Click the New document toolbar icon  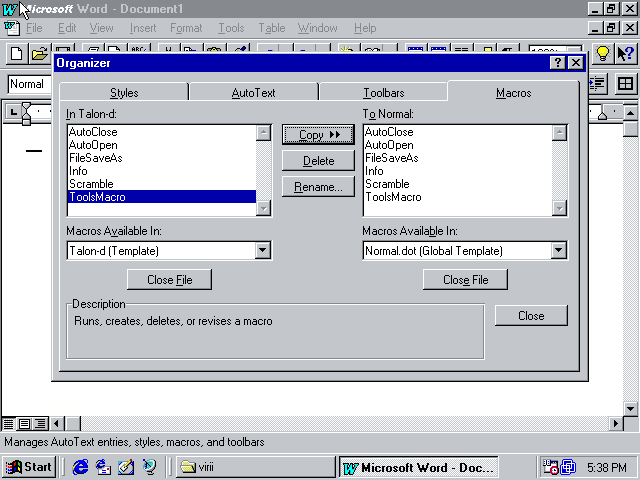pos(16,53)
